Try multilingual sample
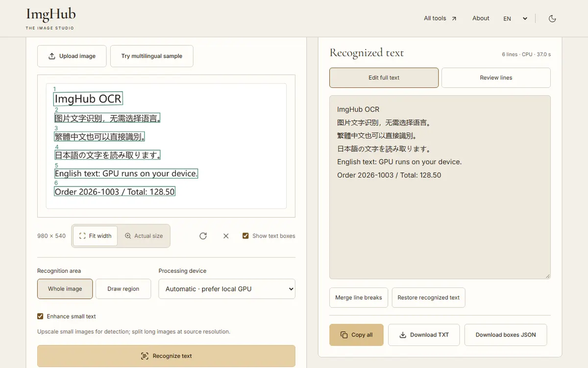Viewport: 588px width, 368px height. pos(152,56)
